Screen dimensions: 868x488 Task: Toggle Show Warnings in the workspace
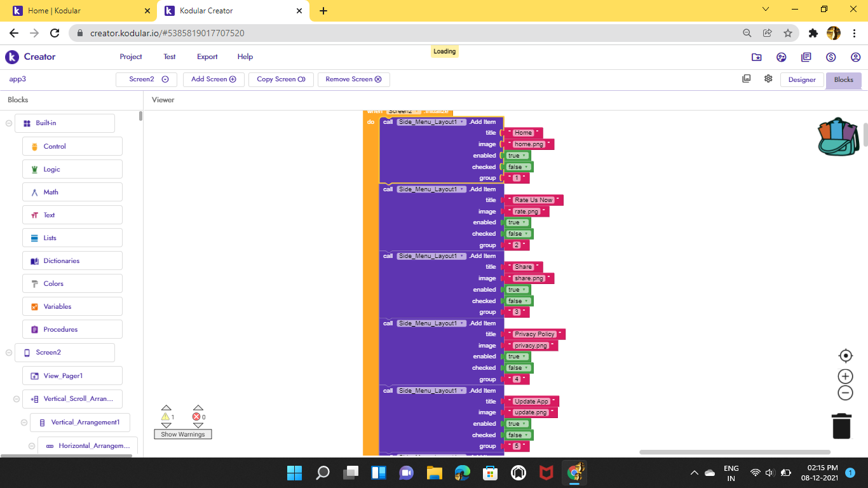(x=182, y=434)
